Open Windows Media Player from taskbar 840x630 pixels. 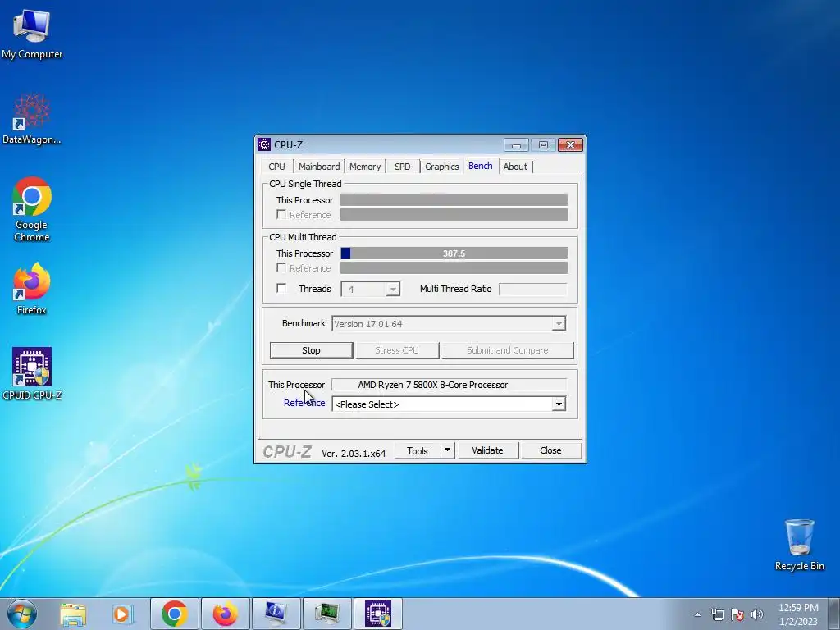click(123, 614)
